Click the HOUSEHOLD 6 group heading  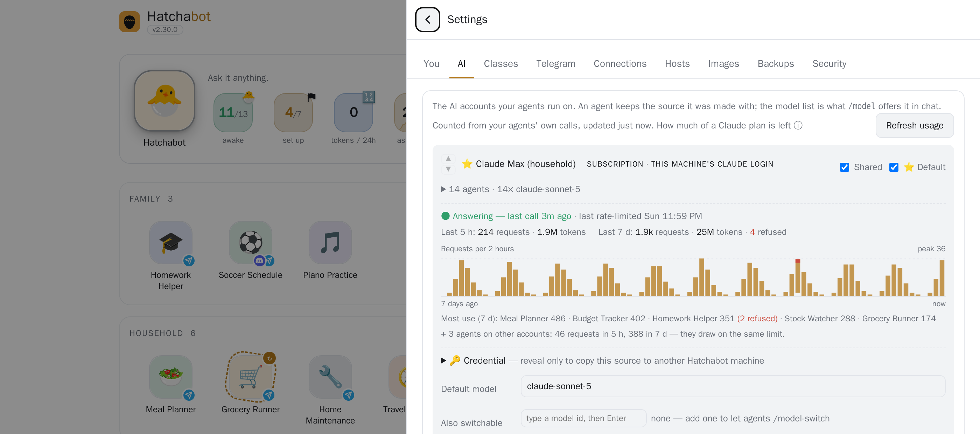(162, 333)
